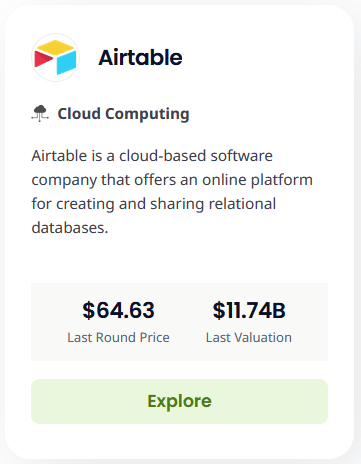Click the gray price and valuation panel
361x464 pixels.
[179, 322]
